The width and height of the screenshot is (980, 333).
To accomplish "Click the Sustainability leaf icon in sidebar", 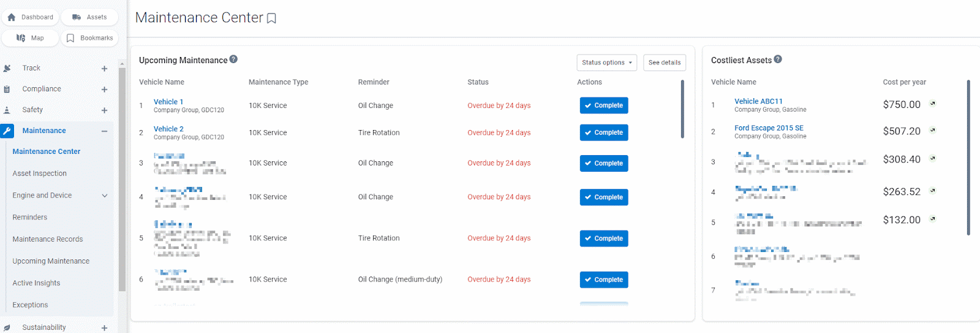I will coord(7,327).
